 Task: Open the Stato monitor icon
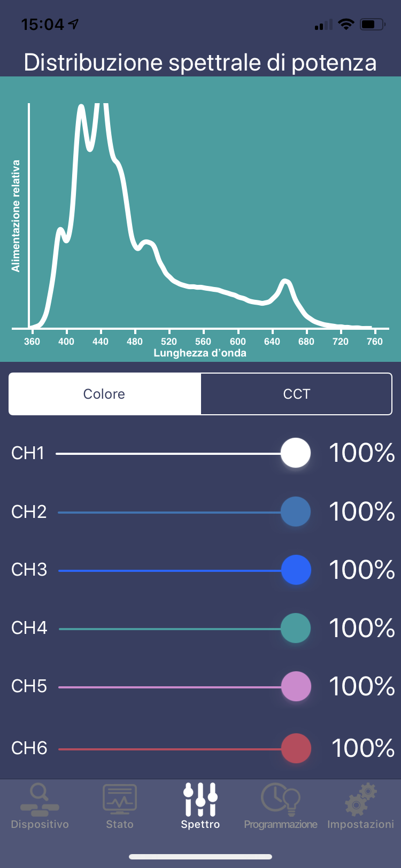tap(120, 799)
